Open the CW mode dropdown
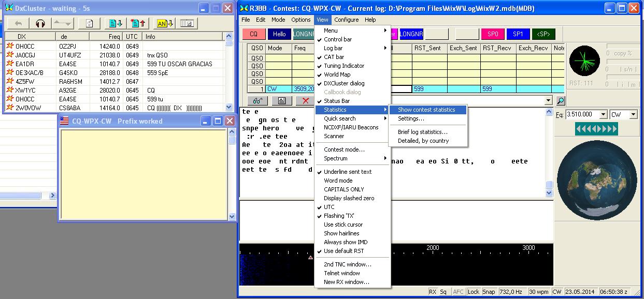This screenshot has width=644, height=299. click(633, 115)
